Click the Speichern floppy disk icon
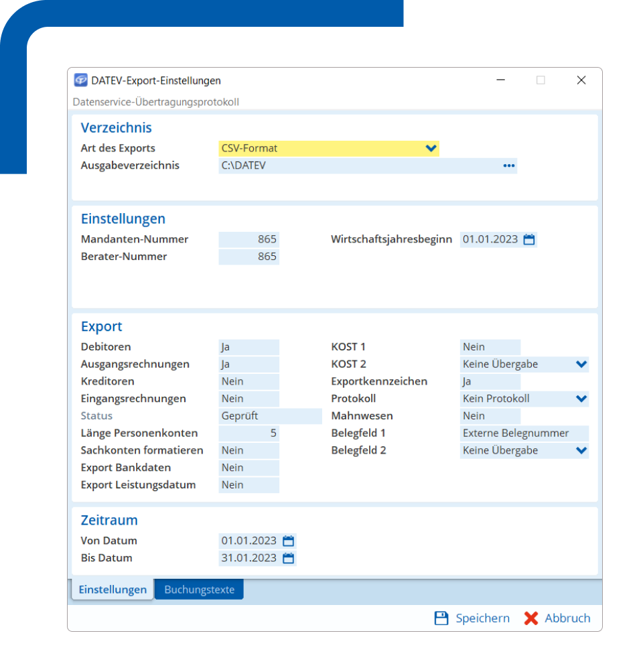 pyautogui.click(x=441, y=618)
